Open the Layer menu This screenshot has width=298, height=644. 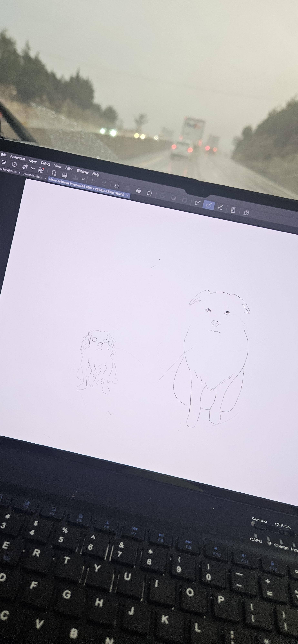tap(33, 161)
